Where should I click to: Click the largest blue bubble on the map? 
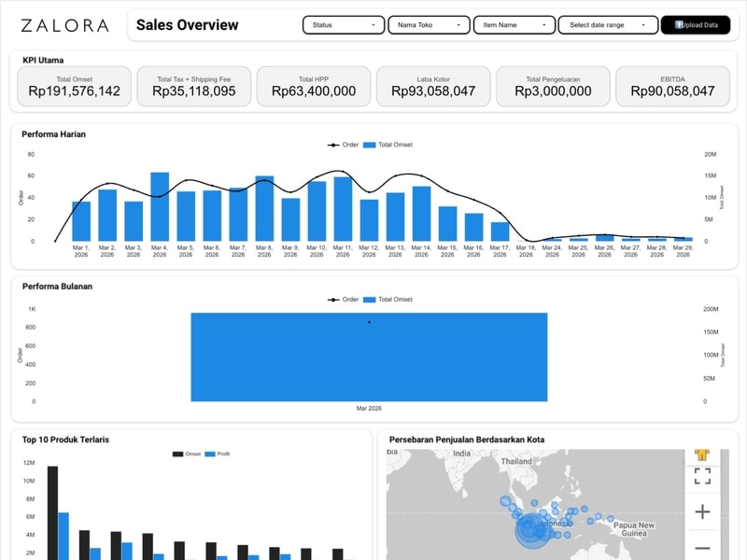[x=533, y=531]
